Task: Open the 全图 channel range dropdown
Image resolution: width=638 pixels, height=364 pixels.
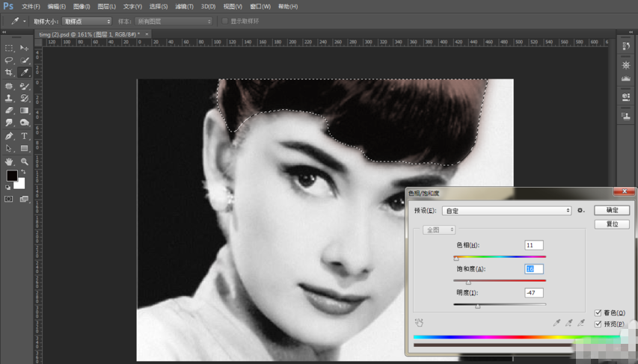Action: tap(439, 230)
